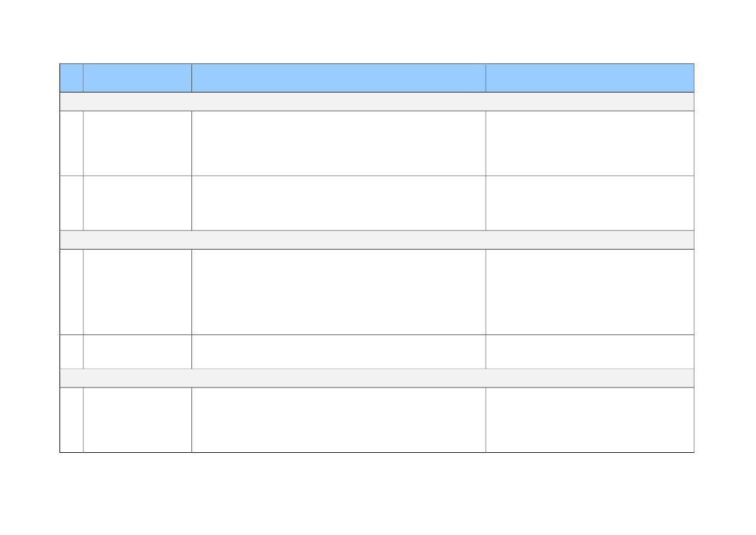Image resolution: width=756 pixels, height=535 pixels.
Task: Select the narrow first blue header cell
Action: point(71,78)
